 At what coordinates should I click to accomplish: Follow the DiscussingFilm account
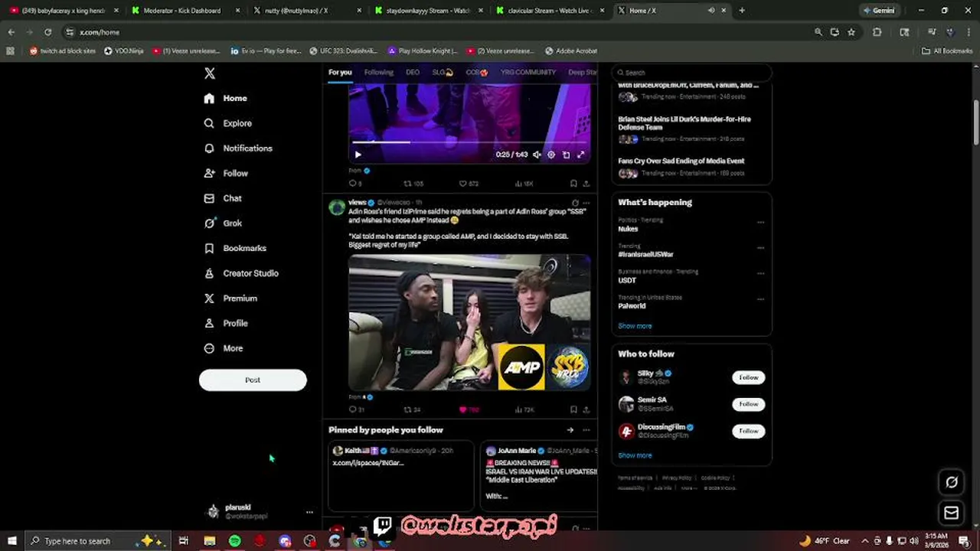tap(748, 431)
